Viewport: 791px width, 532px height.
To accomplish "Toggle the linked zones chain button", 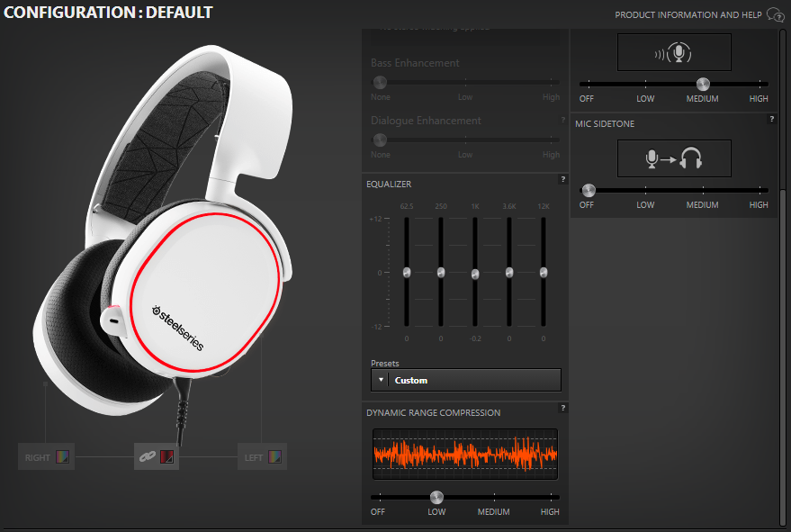I will pyautogui.click(x=148, y=456).
